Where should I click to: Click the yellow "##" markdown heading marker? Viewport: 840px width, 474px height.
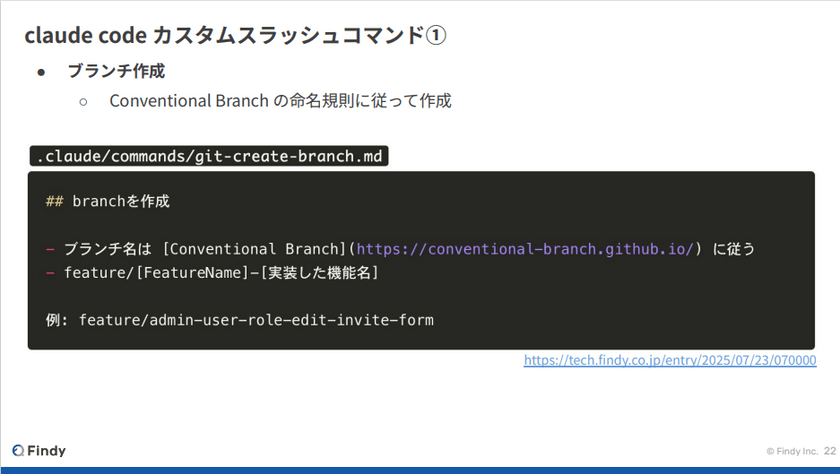tap(55, 201)
